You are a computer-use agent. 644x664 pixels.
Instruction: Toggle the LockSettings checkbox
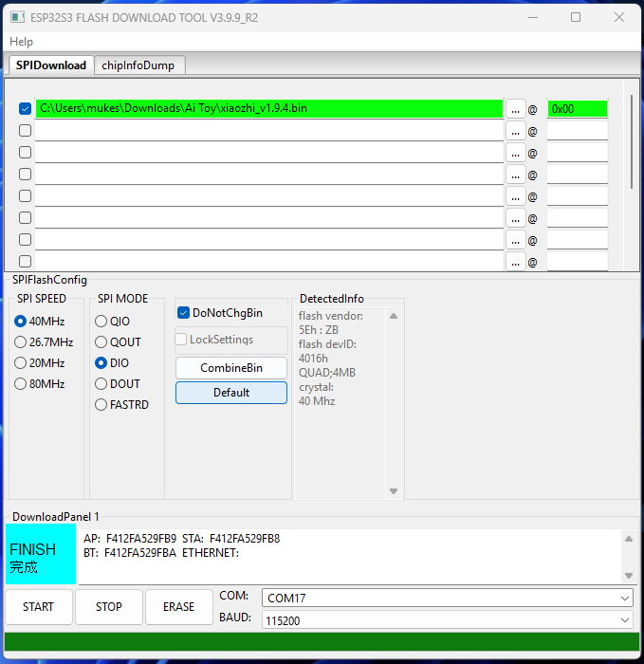(214, 340)
